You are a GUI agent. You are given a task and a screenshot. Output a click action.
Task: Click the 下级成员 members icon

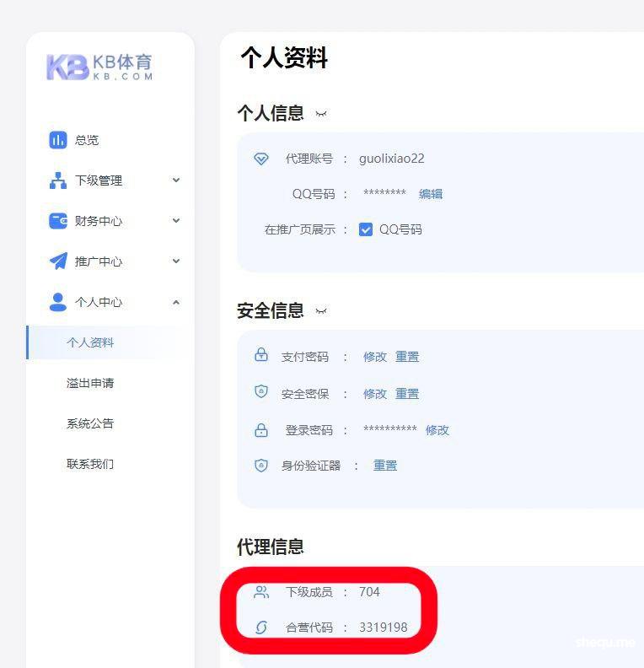click(x=261, y=592)
